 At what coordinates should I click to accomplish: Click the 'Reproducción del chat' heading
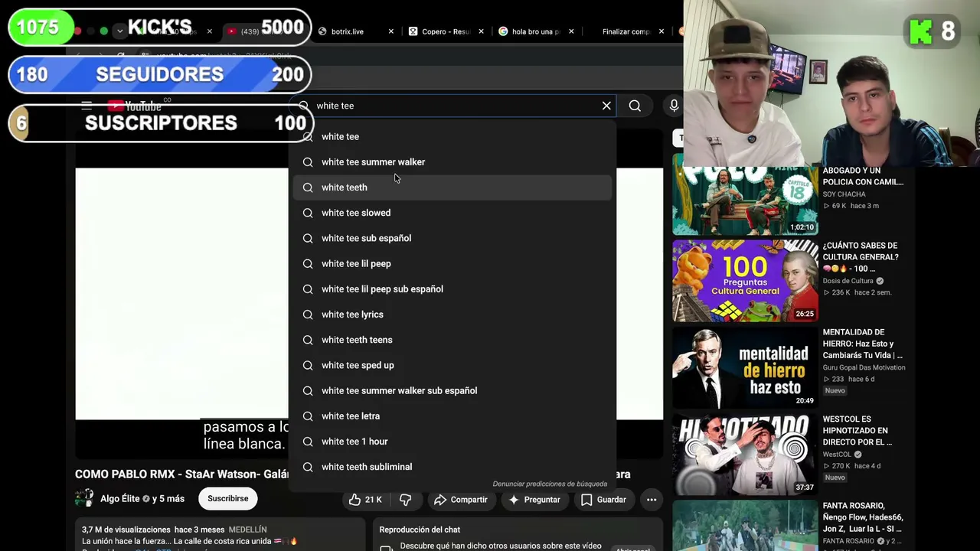(x=420, y=530)
